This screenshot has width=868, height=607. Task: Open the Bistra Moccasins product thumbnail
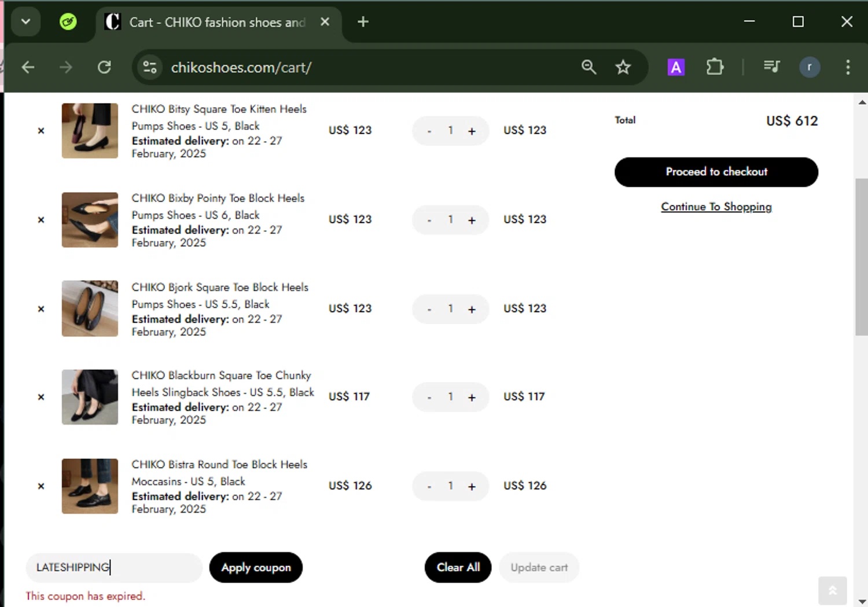click(90, 486)
